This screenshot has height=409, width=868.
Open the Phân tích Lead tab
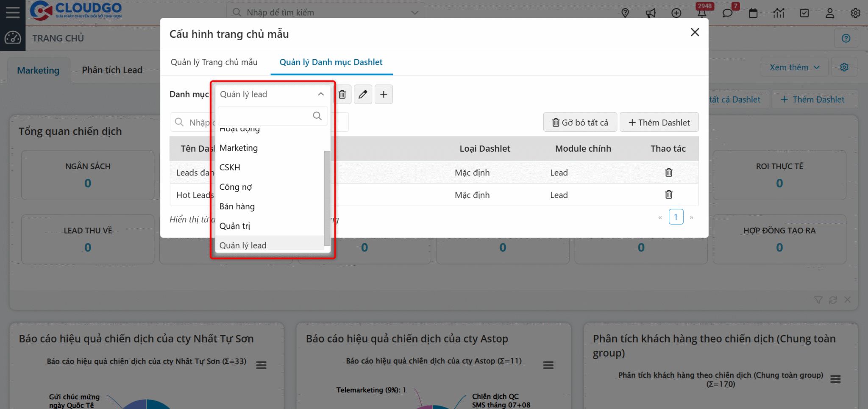click(x=112, y=70)
